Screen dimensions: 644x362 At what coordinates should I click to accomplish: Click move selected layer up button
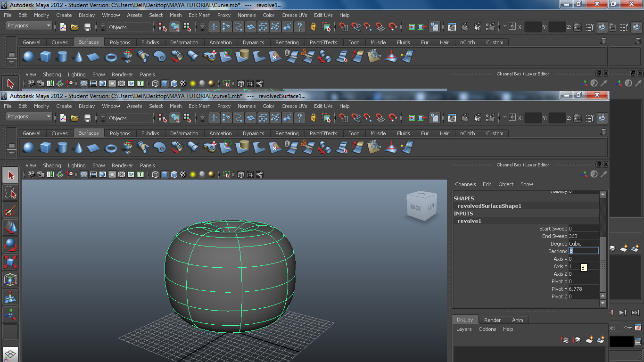coord(565,339)
